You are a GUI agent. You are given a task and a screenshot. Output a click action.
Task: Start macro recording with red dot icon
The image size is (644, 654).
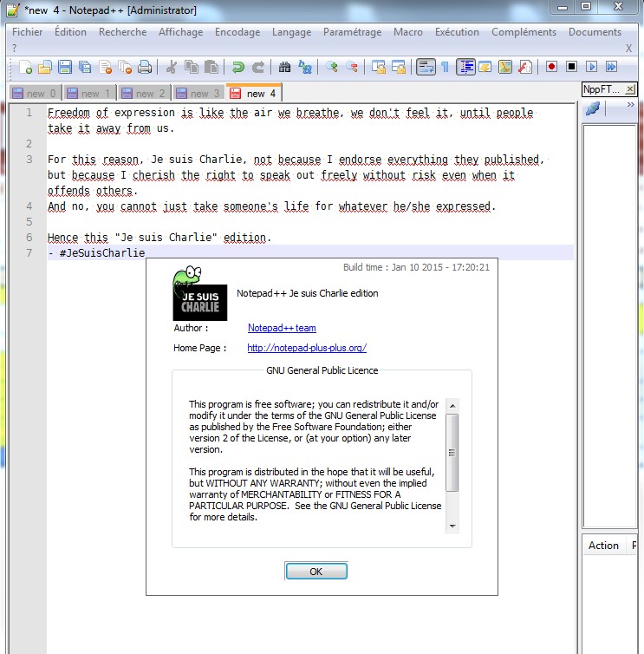coord(551,67)
